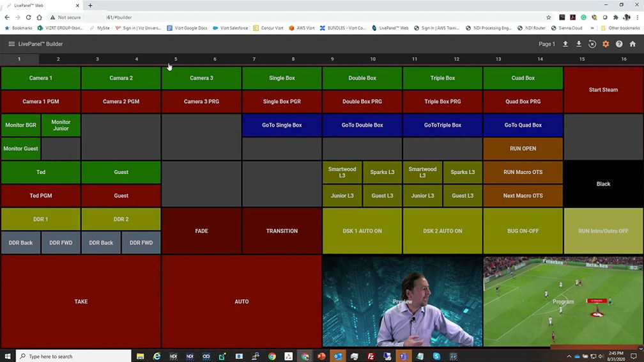644x362 pixels.
Task: Switch to grid column tab 5
Action: pos(176,59)
